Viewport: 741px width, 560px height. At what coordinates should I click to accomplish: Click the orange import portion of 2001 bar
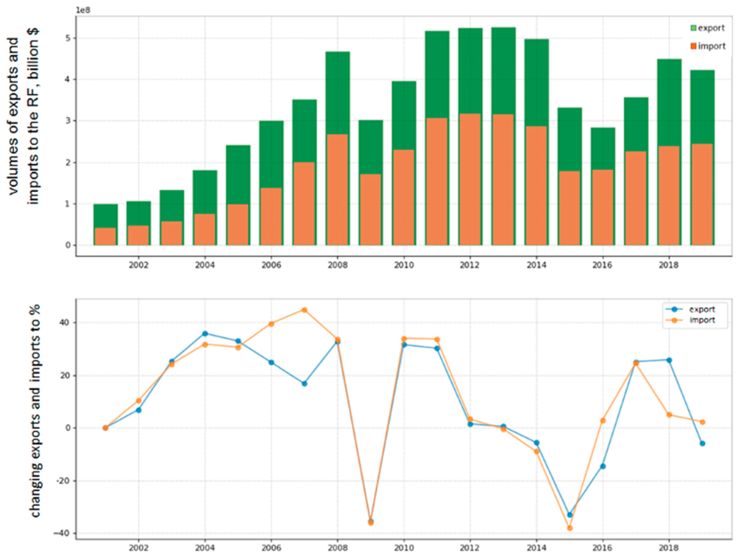pos(106,236)
